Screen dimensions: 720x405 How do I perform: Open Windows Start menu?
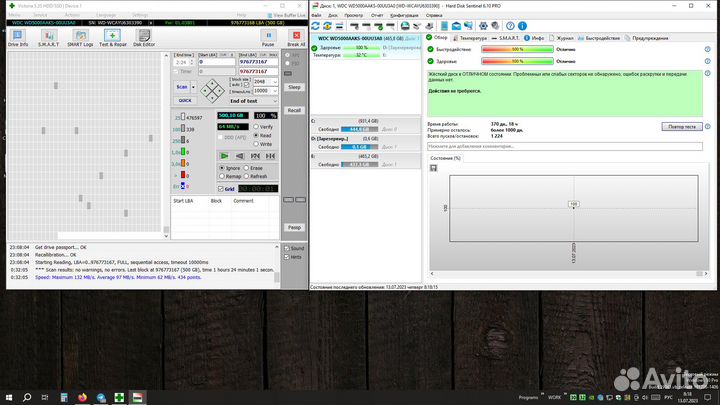(9, 397)
